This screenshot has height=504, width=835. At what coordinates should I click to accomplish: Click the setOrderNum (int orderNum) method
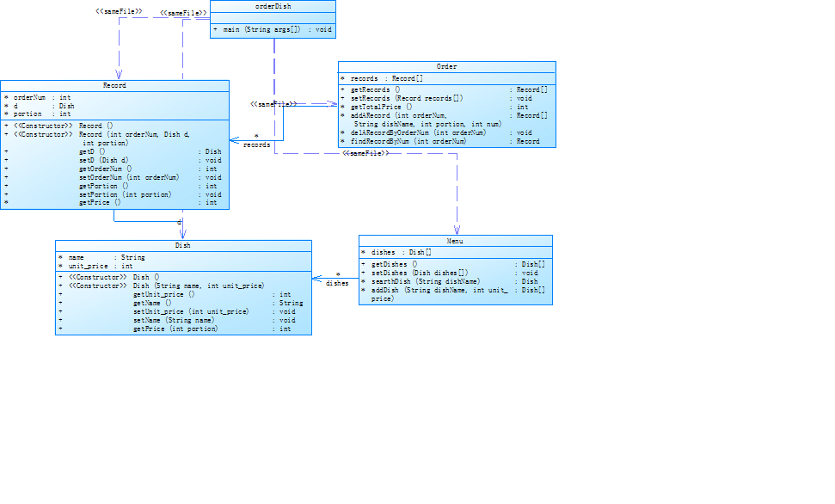pyautogui.click(x=113, y=177)
